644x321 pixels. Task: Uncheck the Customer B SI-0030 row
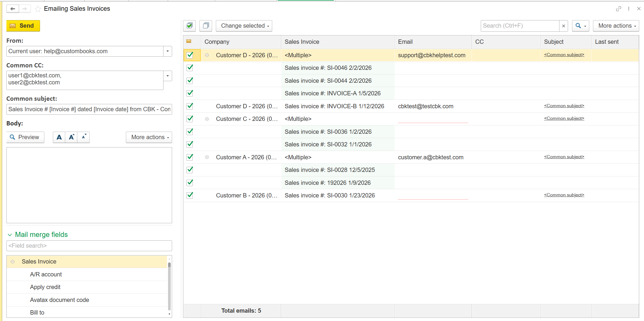pos(190,195)
